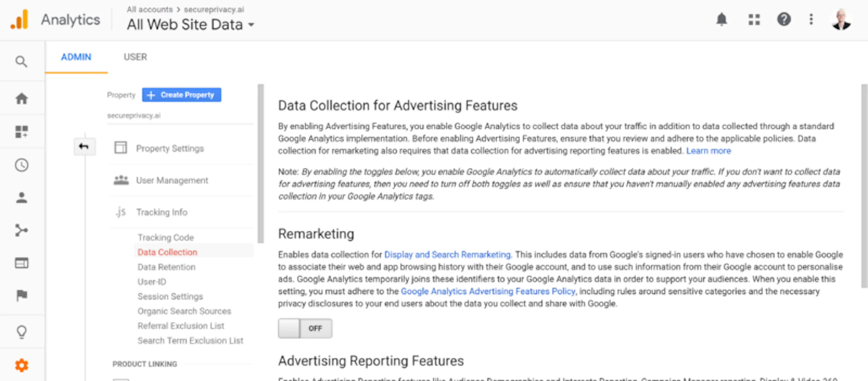This screenshot has width=868, height=381.
Task: Open the search in Google Analytics sidebar
Action: point(21,62)
